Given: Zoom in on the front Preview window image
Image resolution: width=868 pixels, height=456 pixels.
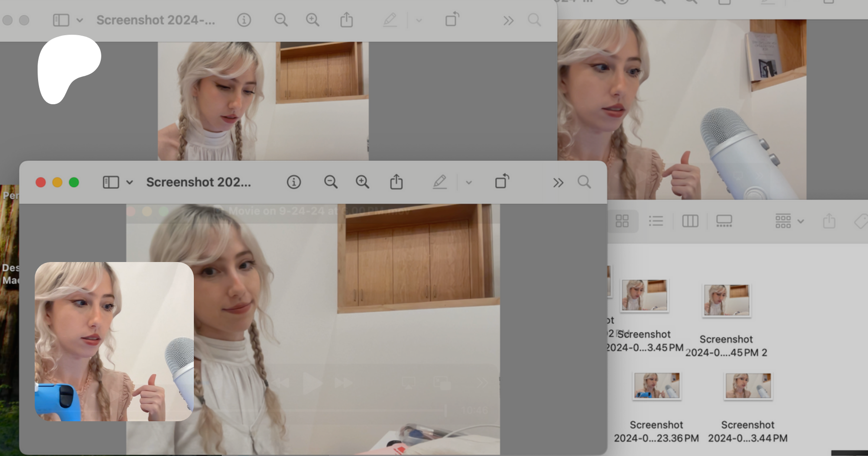Looking at the screenshot, I should (362, 182).
